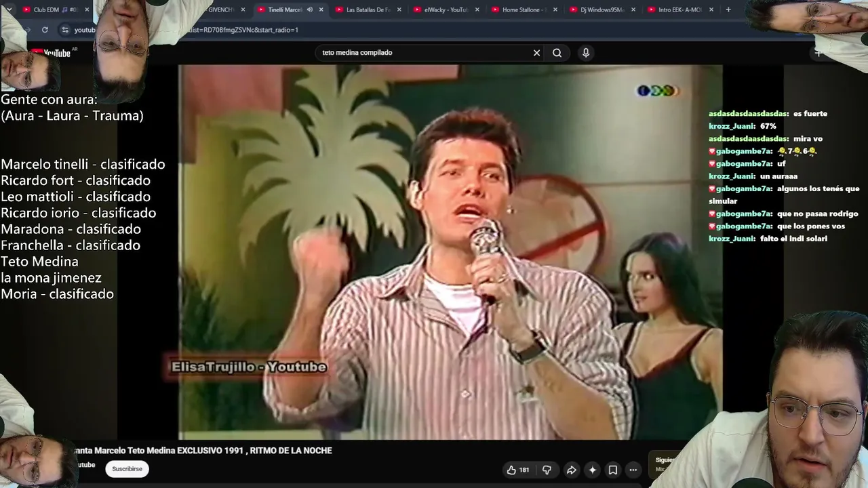868x488 pixels.
Task: Mute the audio on the Tinelli tab
Action: coord(309,9)
